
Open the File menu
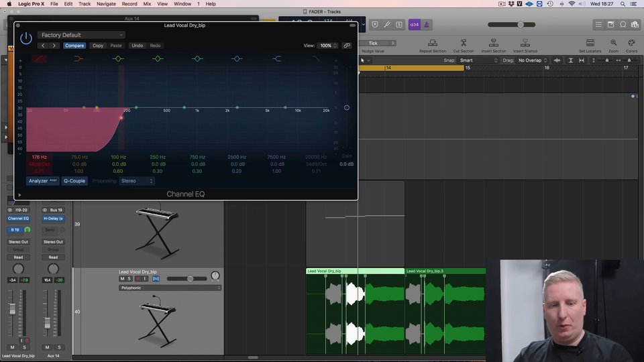click(54, 4)
